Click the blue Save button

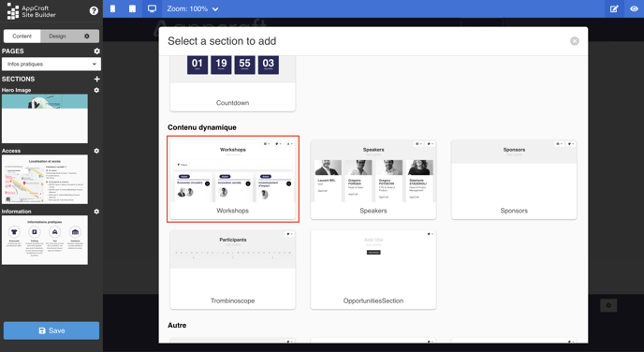pyautogui.click(x=51, y=330)
